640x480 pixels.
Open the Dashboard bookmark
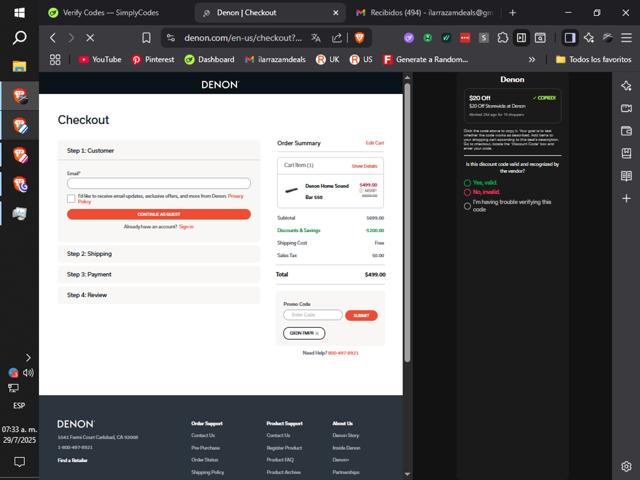click(209, 60)
